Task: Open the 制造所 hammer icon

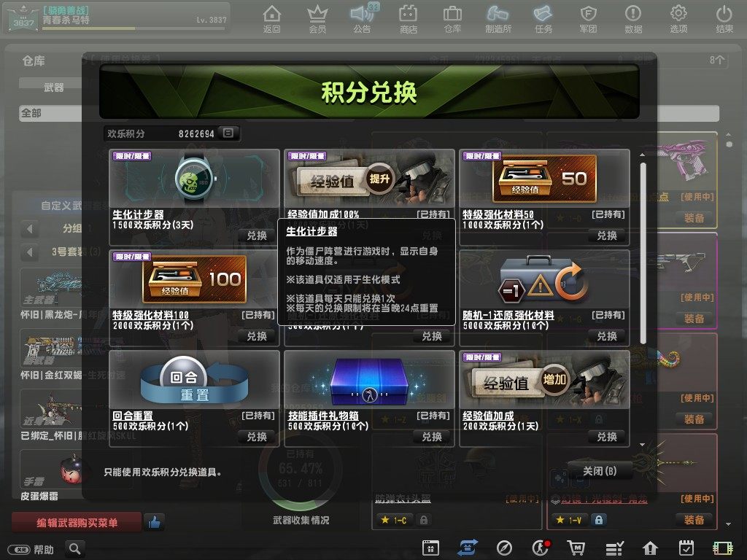Action: pyautogui.click(x=498, y=19)
